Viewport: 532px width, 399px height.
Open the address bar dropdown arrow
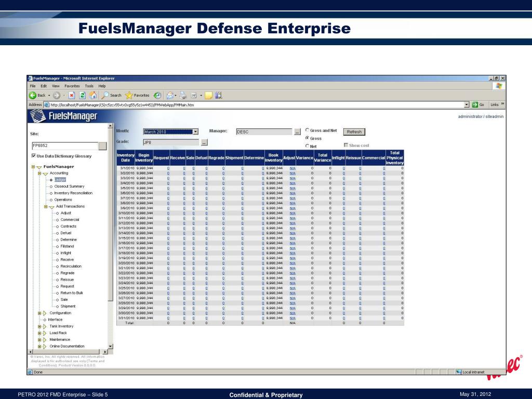click(467, 105)
